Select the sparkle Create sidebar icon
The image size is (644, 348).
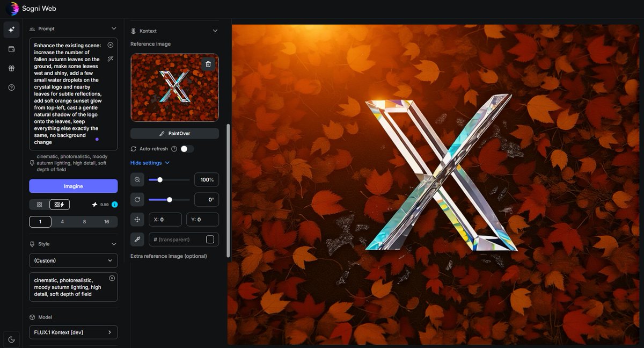pyautogui.click(x=11, y=30)
